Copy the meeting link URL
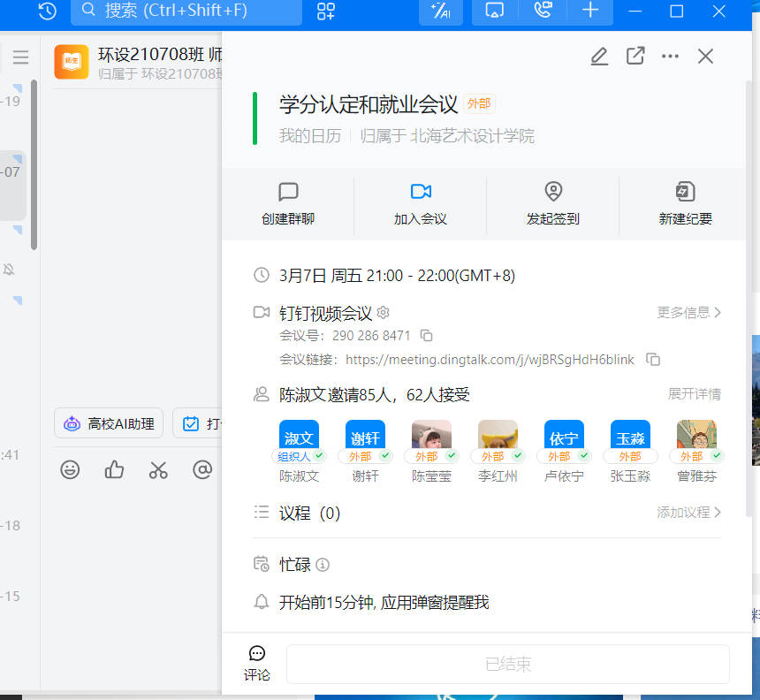Screen dimensions: 760x700 [653, 360]
